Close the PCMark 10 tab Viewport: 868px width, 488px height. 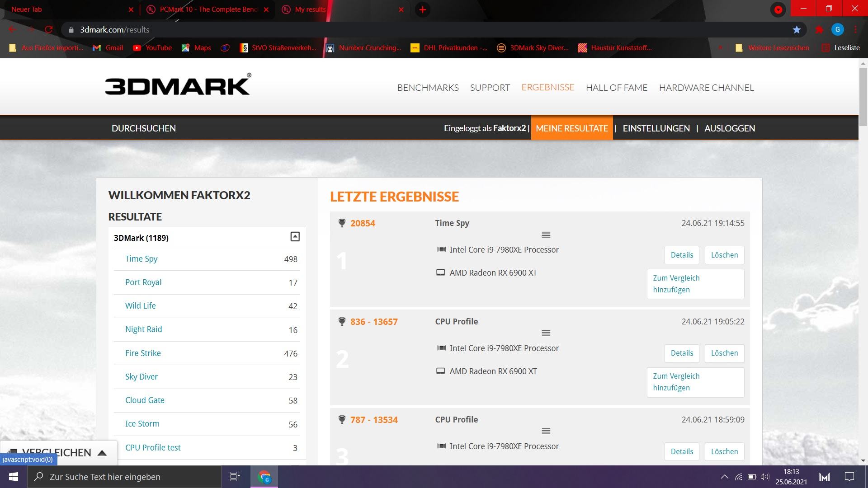click(x=266, y=9)
